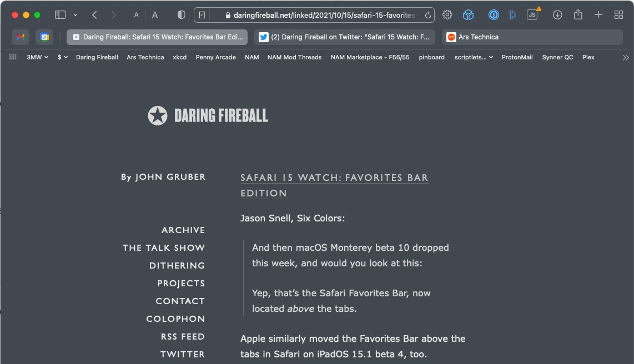
Task: Go back to the previous page
Action: pos(94,15)
